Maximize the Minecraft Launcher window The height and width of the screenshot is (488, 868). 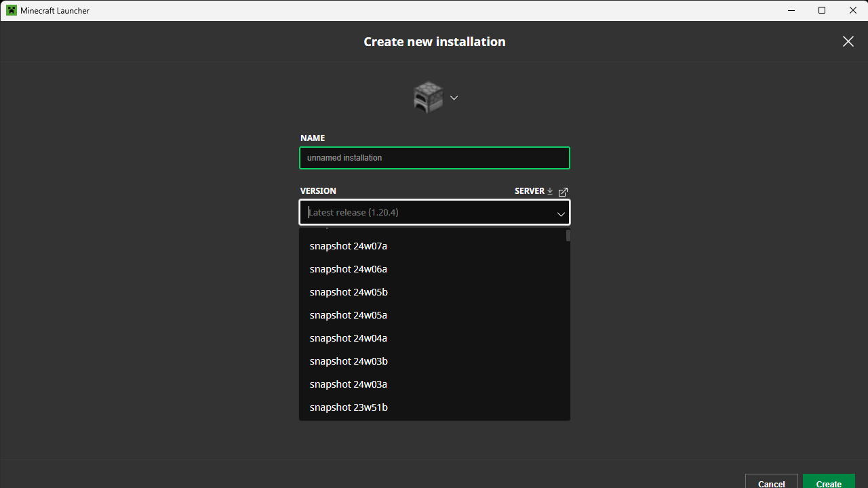point(822,10)
